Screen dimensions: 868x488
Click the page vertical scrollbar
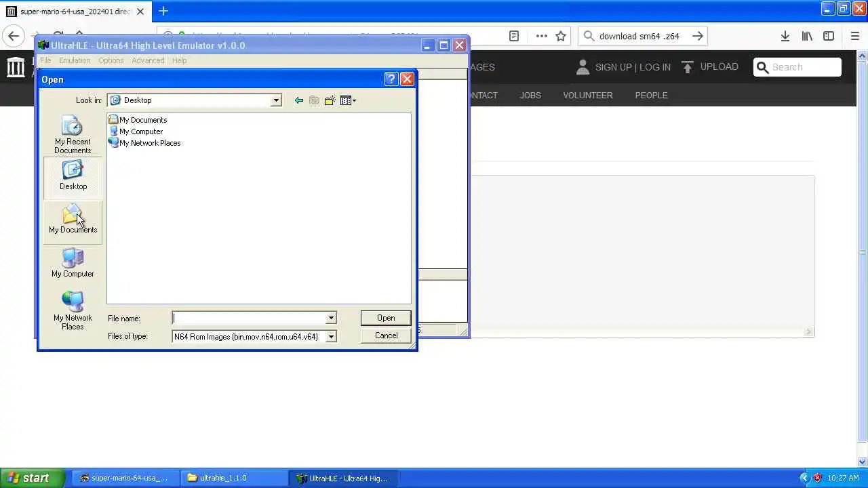863,251
